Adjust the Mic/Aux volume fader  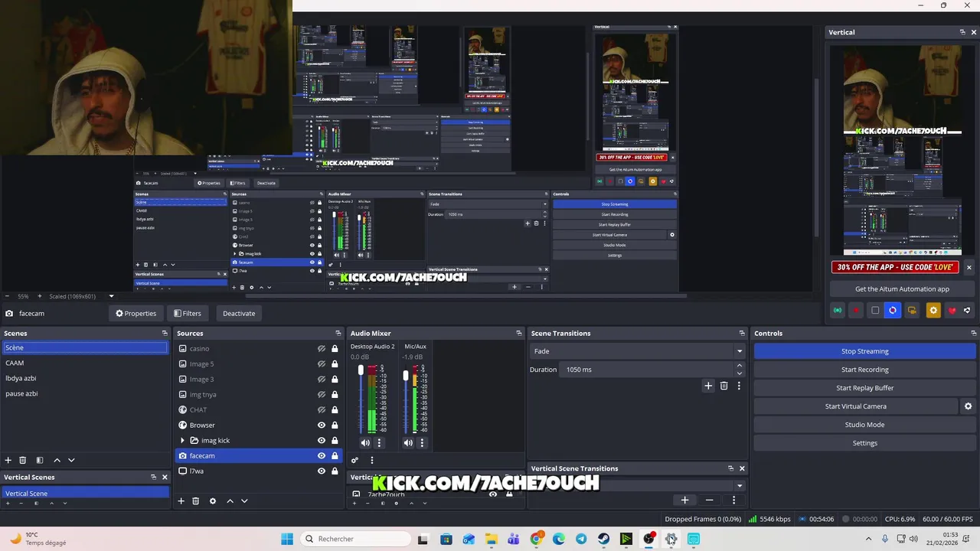(x=405, y=375)
